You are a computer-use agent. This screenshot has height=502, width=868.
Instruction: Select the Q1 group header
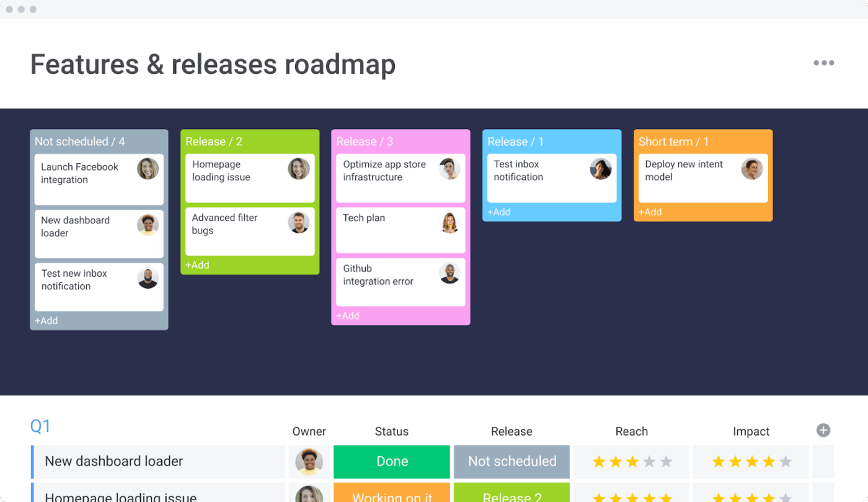coord(40,426)
